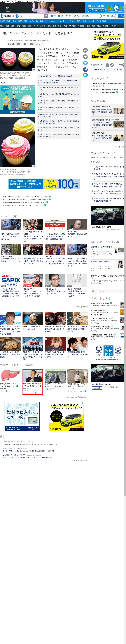Switch ranking to the 1時間 tab
This screenshot has height=644, width=126.
click(93, 157)
